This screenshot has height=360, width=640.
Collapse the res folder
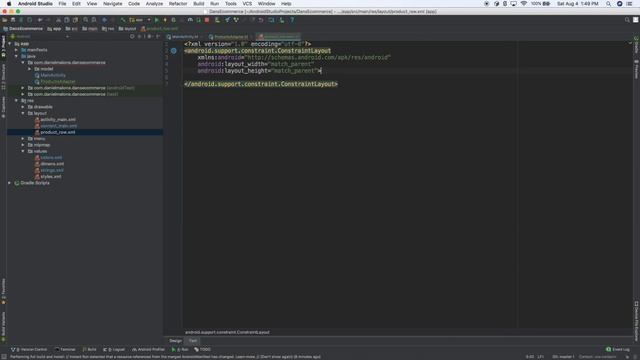tap(16, 100)
